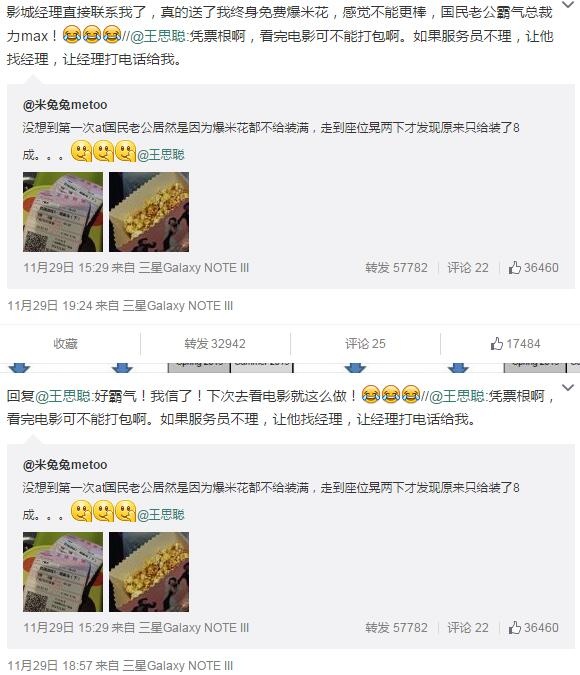580x675 pixels.
Task: Like the first quoted post with 36460
Action: pos(533,268)
